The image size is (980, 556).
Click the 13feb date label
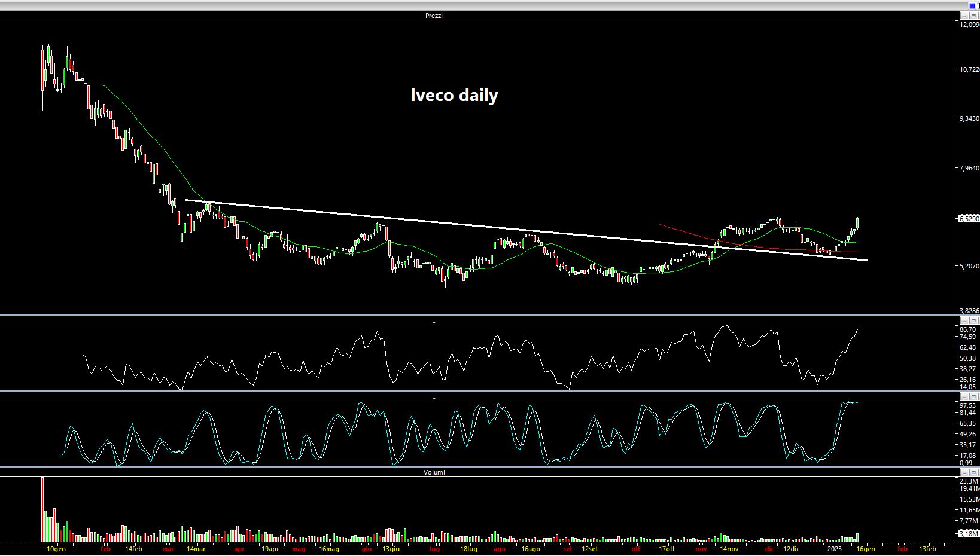(927, 549)
